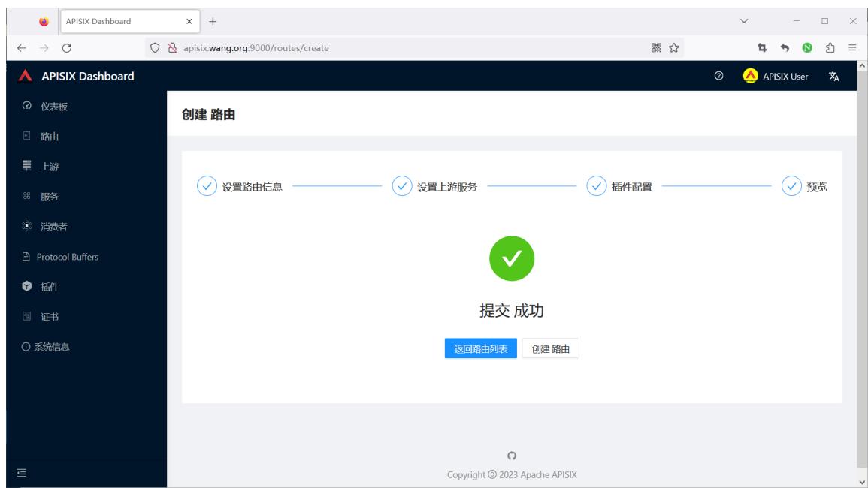
Task: Click the screenshot crop toolbar icon
Action: tap(762, 47)
